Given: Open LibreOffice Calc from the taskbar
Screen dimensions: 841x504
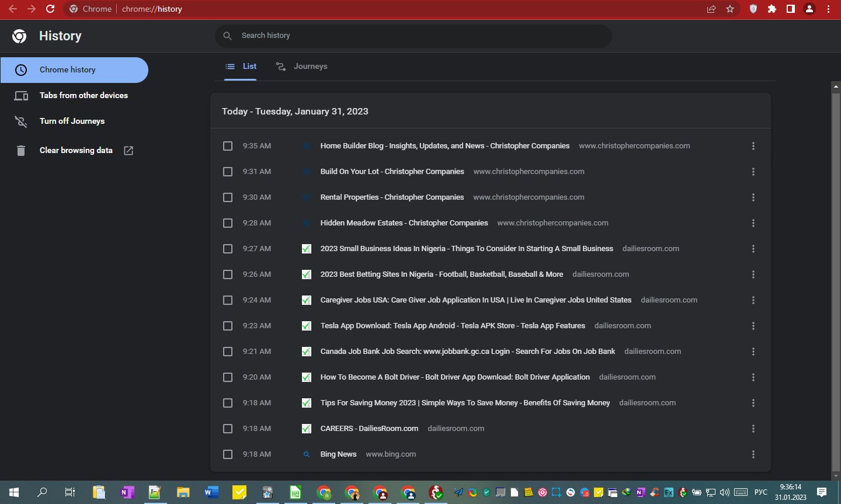Looking at the screenshot, I should pos(296,492).
